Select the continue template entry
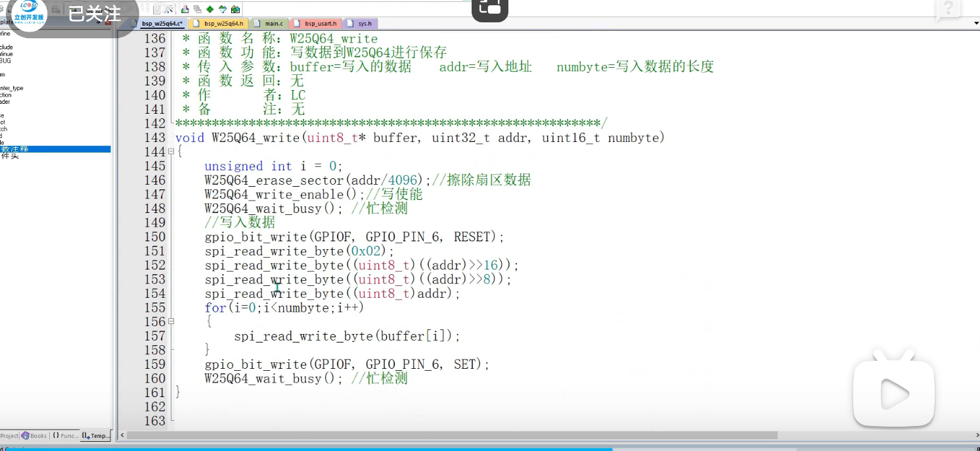Viewport: 980px width, 451px height. [x=7, y=54]
